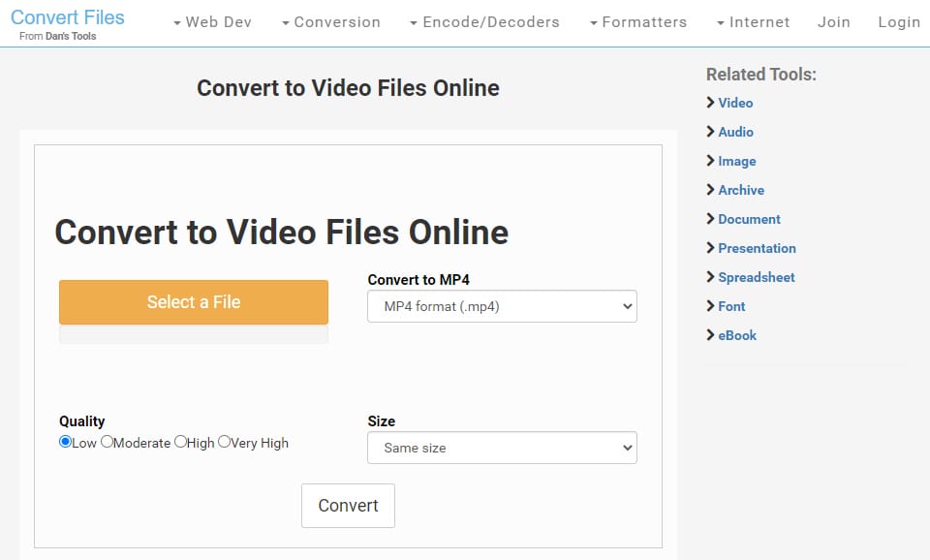The height and width of the screenshot is (560, 930).
Task: Choose the Moderate quality option
Action: click(107, 442)
